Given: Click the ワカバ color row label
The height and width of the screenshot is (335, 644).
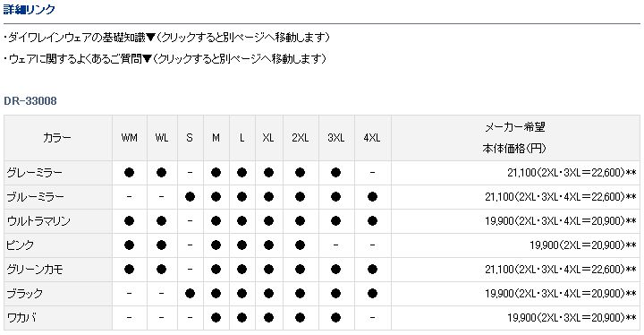Looking at the screenshot, I should [21, 318].
